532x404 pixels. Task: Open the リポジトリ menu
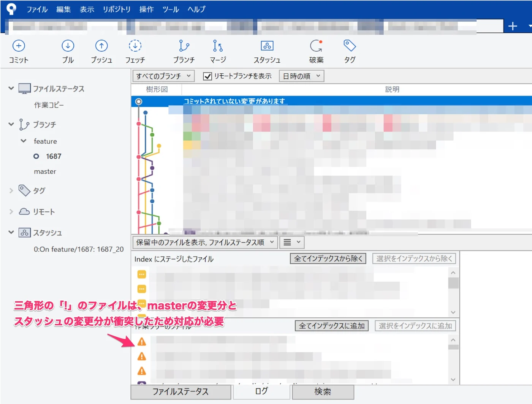(117, 9)
